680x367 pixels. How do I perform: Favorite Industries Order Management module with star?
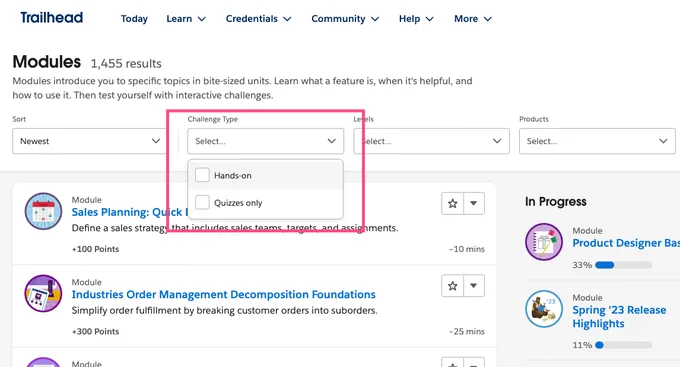pyautogui.click(x=452, y=286)
